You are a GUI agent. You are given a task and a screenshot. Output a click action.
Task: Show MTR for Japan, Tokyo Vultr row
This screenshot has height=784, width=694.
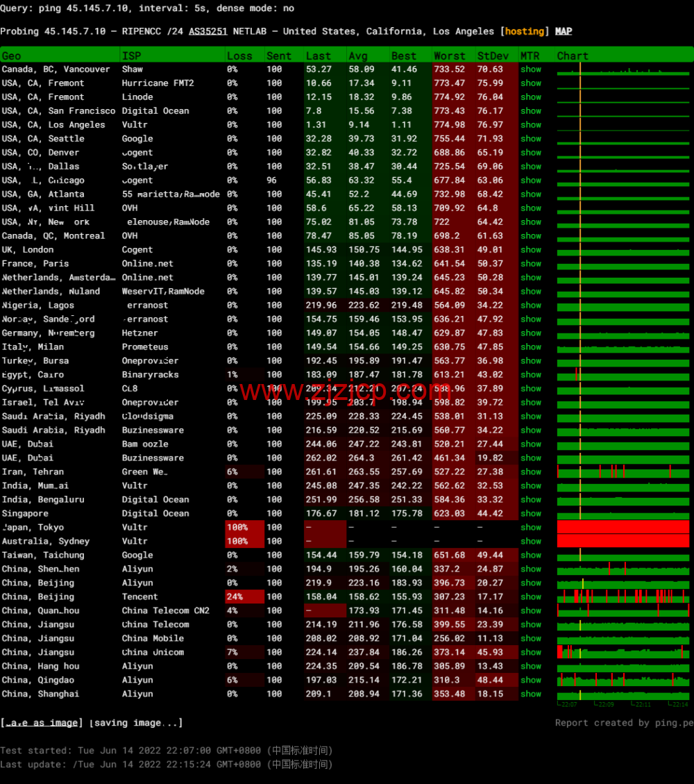tap(531, 528)
